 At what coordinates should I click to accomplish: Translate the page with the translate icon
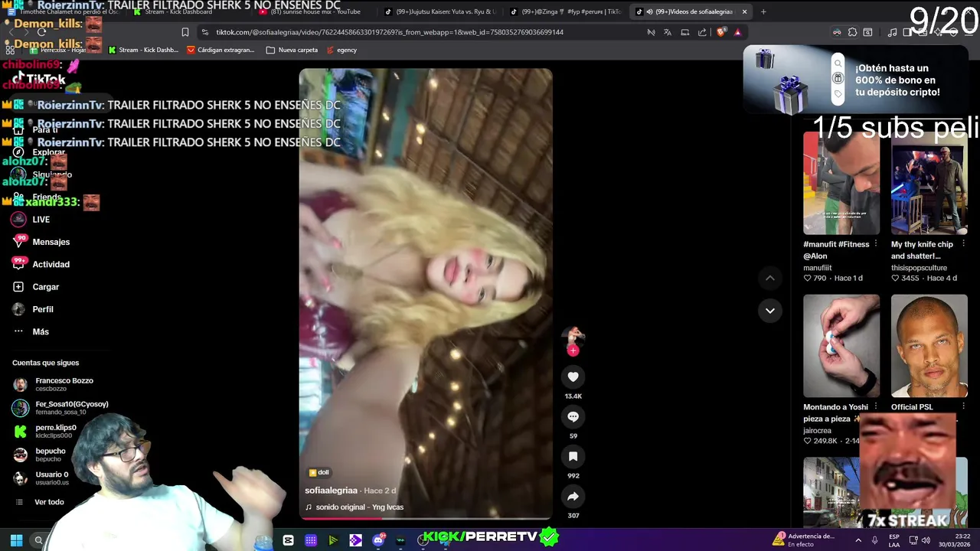pyautogui.click(x=668, y=32)
